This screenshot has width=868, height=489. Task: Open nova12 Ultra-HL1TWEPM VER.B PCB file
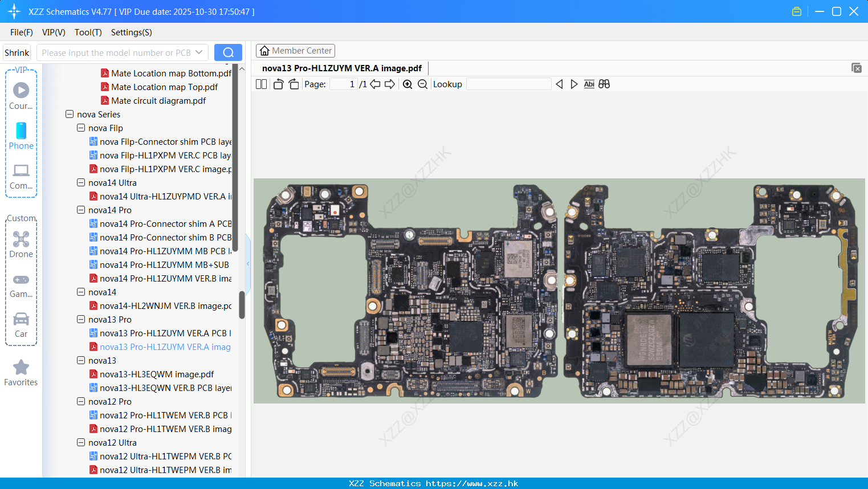coord(160,456)
